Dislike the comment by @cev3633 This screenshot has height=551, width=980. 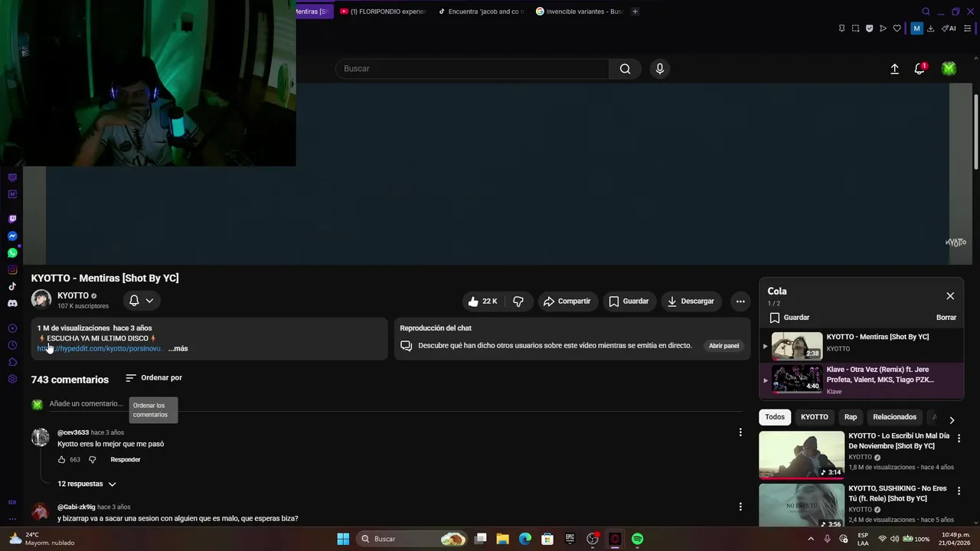(x=92, y=460)
